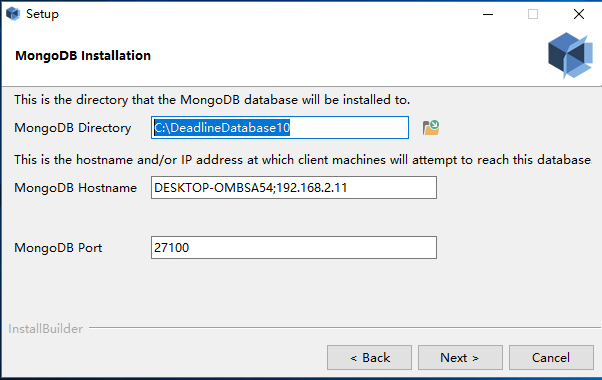
Task: Click the directory description sentence
Action: click(x=212, y=100)
